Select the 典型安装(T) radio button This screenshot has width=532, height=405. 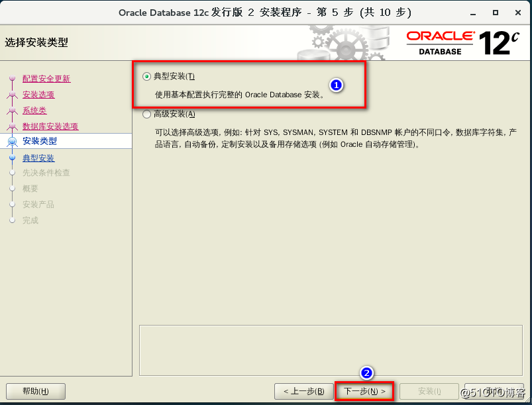(x=145, y=76)
